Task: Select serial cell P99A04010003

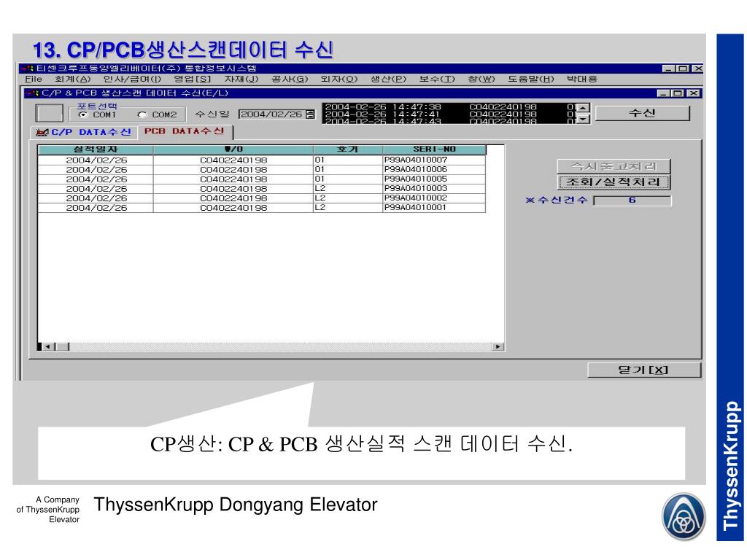Action: [434, 189]
